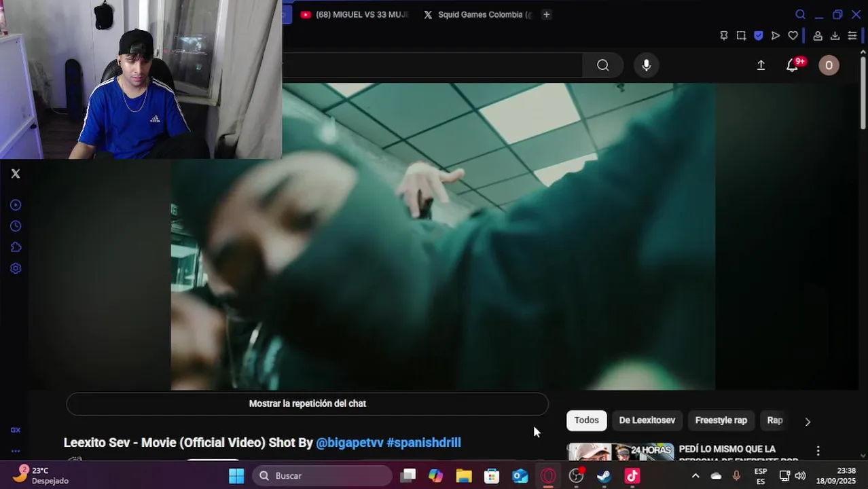Open a new tab with plus button
This screenshot has height=489, width=868.
(x=546, y=14)
